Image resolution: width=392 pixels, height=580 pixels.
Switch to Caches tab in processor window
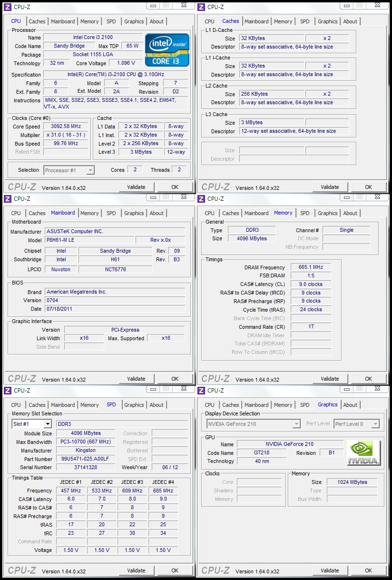coord(37,21)
